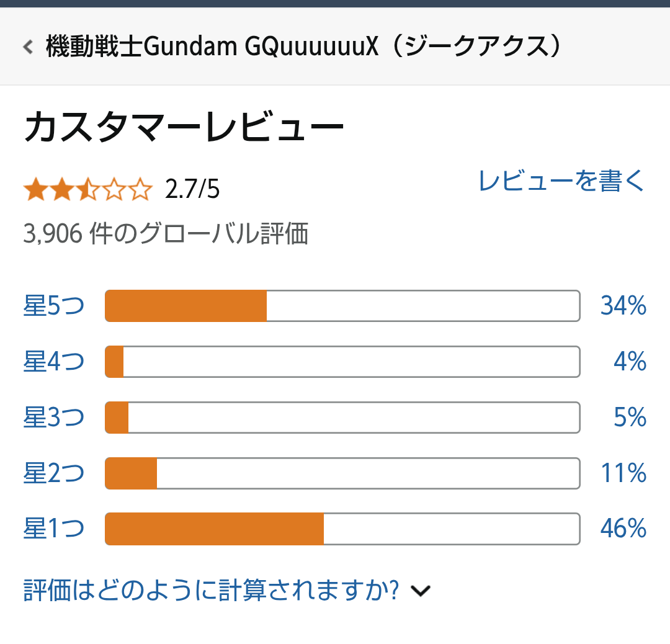Viewport: 670px width, 644px height.
Task: Click the 2-star histogram bar
Action: point(342,473)
